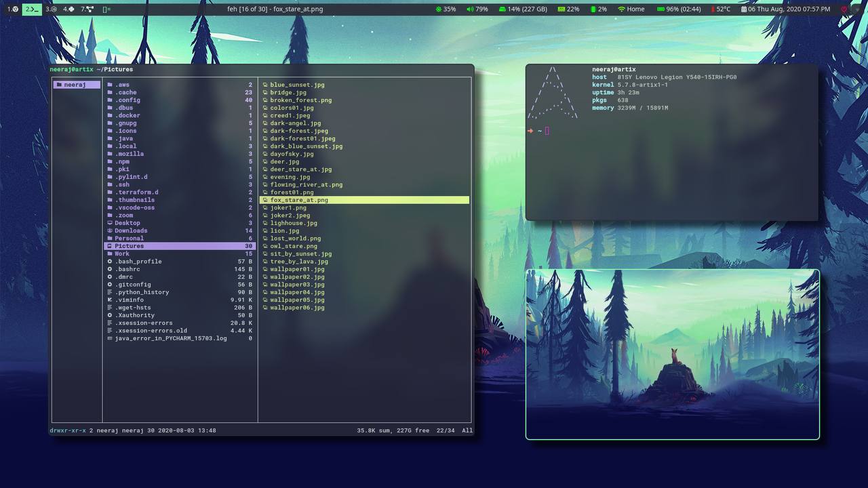Switch to terminal workspace 2
Viewport: 868px width, 488px height.
tap(32, 9)
